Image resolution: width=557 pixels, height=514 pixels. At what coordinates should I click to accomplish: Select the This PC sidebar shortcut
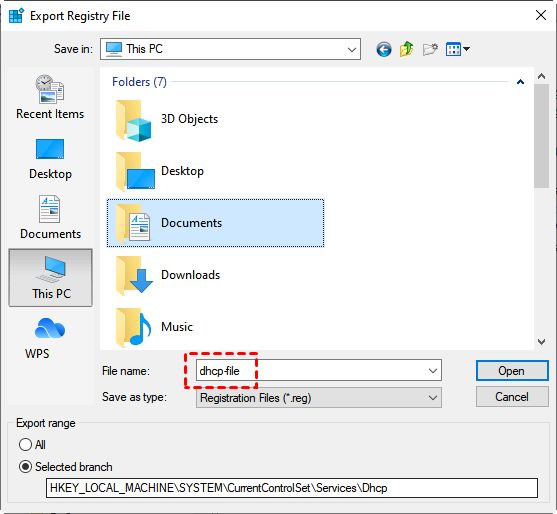coord(50,277)
